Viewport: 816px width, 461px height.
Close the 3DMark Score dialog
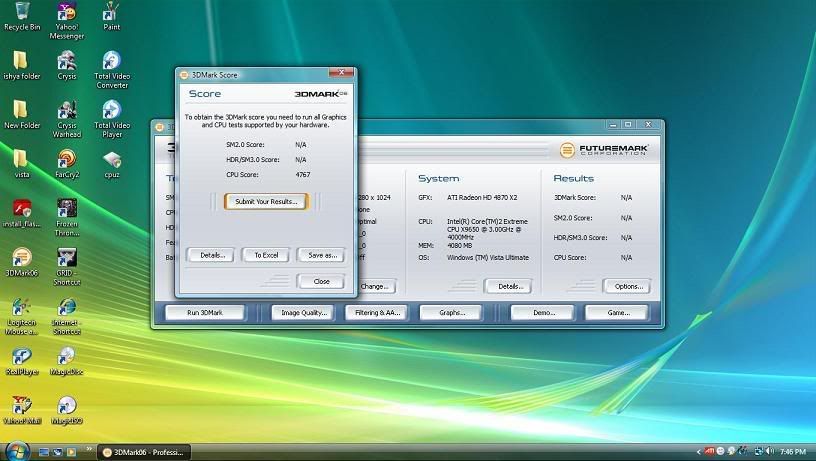pos(321,282)
